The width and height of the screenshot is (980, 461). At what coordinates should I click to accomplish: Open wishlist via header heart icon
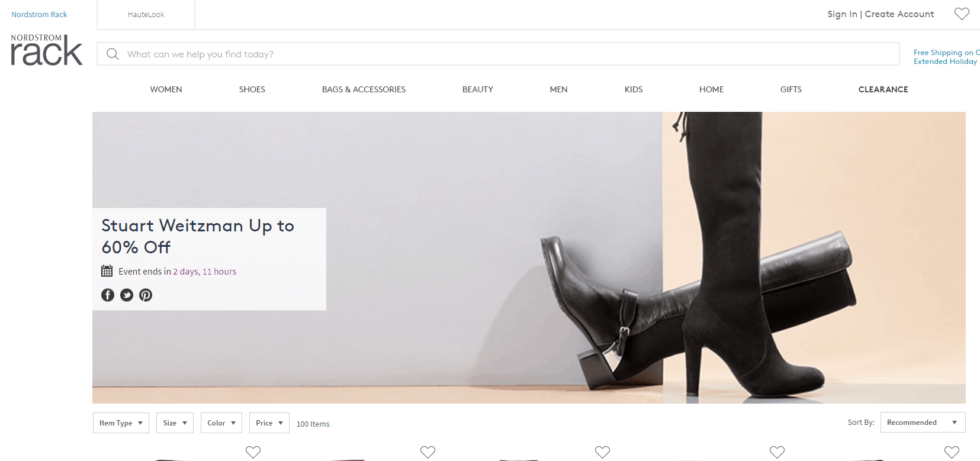coord(962,14)
